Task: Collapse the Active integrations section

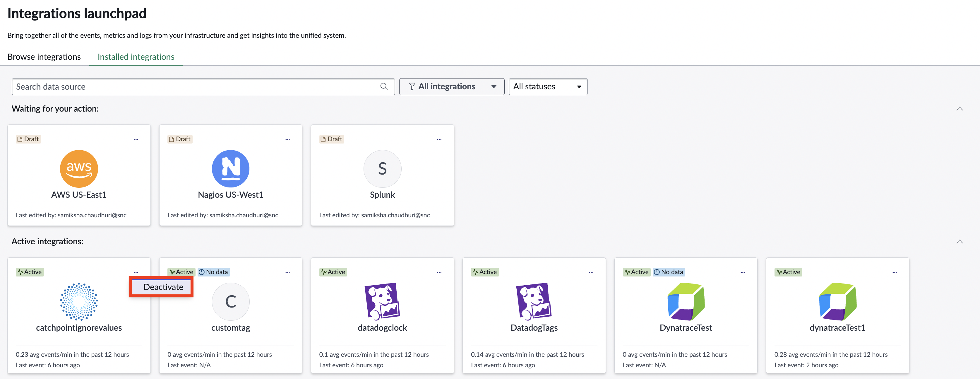Action: [x=960, y=242]
